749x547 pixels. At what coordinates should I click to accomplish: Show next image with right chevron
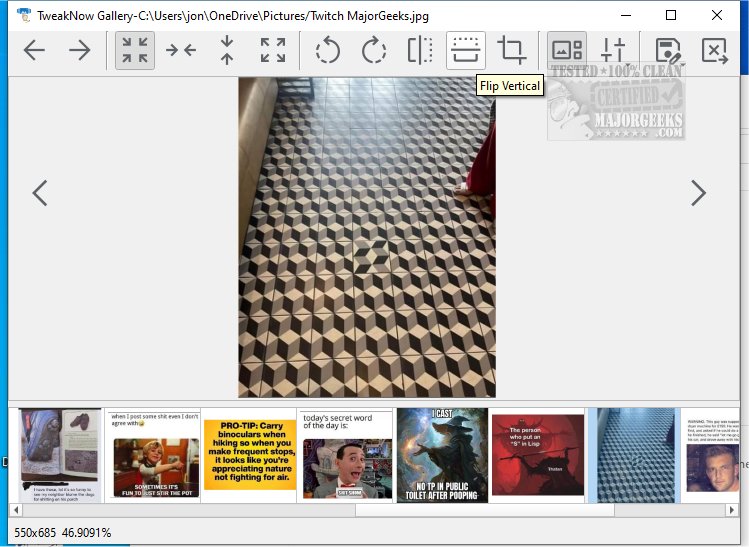[698, 193]
